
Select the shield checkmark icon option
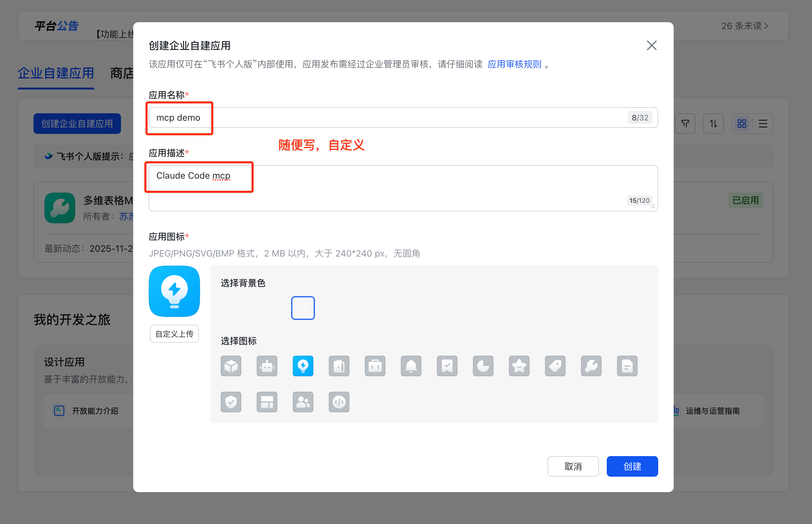231,402
